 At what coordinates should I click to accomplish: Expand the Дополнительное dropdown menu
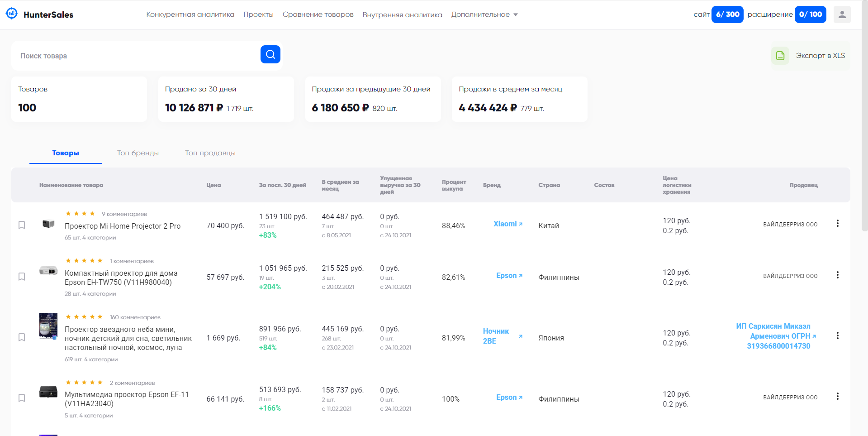click(x=484, y=14)
